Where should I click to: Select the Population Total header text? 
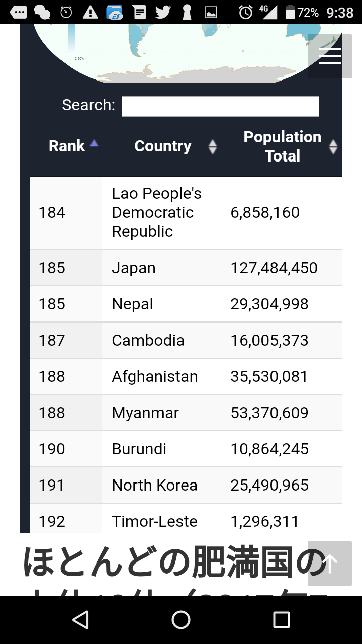pyautogui.click(x=282, y=146)
